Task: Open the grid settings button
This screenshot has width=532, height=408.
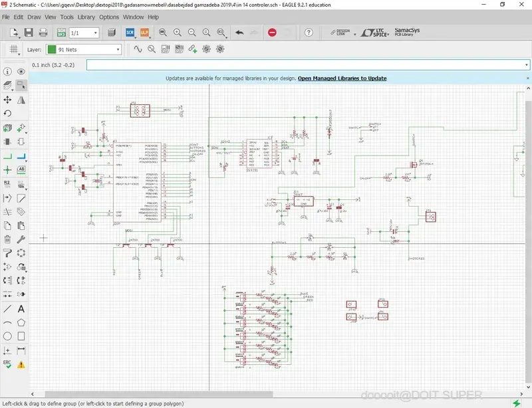Action: pos(15,49)
